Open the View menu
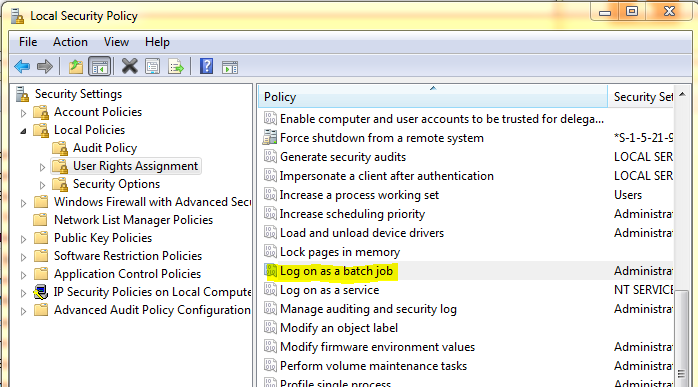Image resolution: width=698 pixels, height=387 pixels. 116,42
